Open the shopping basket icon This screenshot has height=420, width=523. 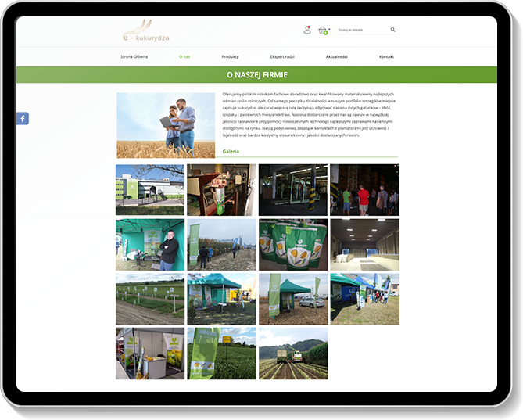coord(322,30)
